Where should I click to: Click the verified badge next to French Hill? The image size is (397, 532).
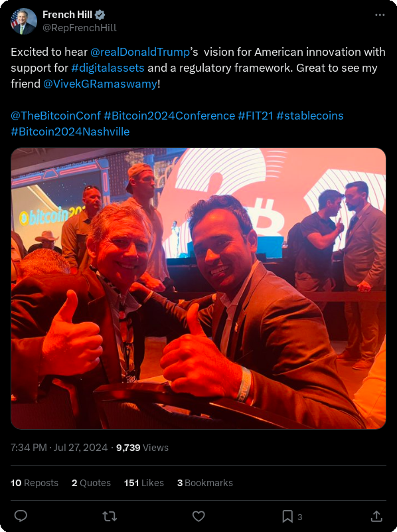100,15
